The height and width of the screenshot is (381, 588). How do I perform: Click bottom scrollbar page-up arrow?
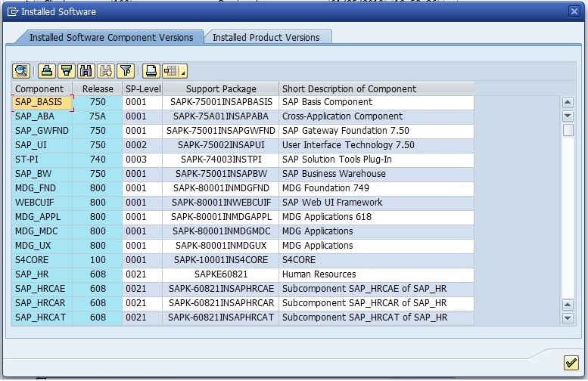(568, 305)
